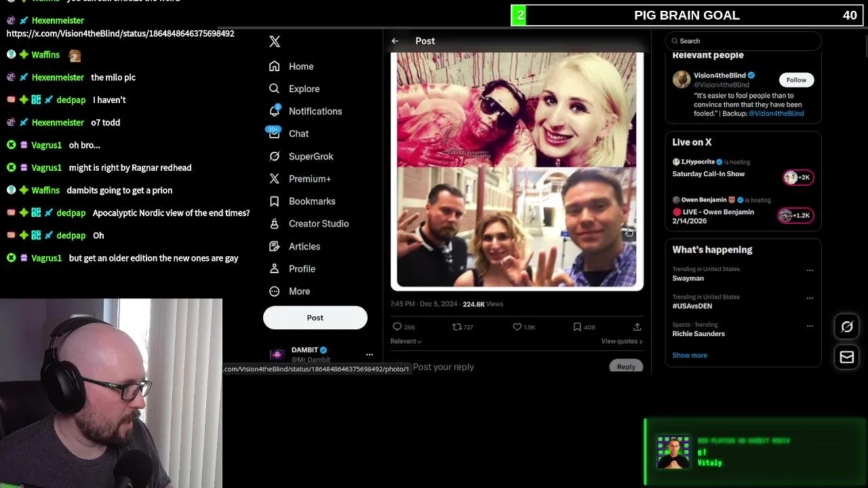Click the Creator Studio icon

274,224
